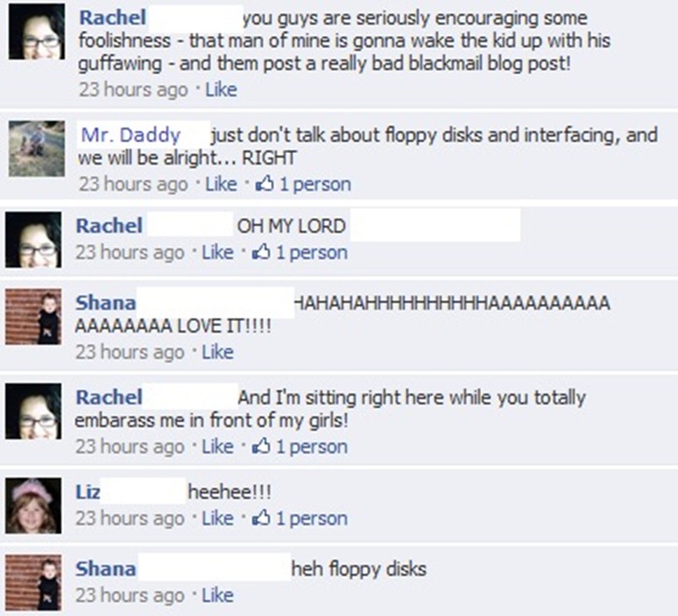
Task: Open Rachel's profile picture on the first comment
Action: point(37,32)
